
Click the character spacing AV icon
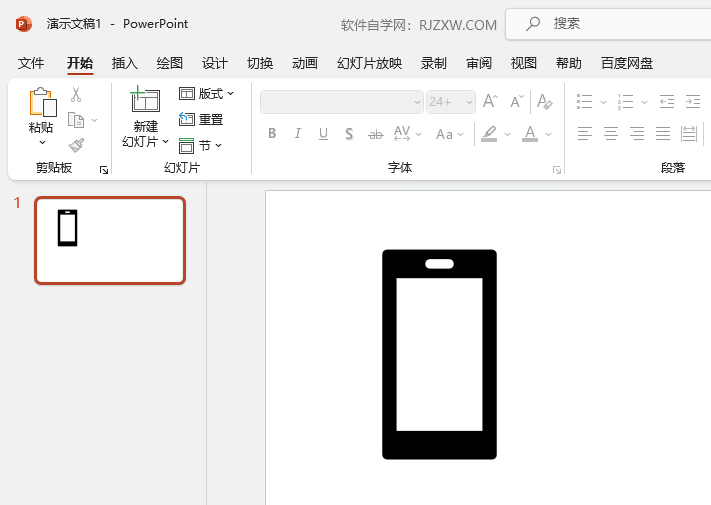402,133
